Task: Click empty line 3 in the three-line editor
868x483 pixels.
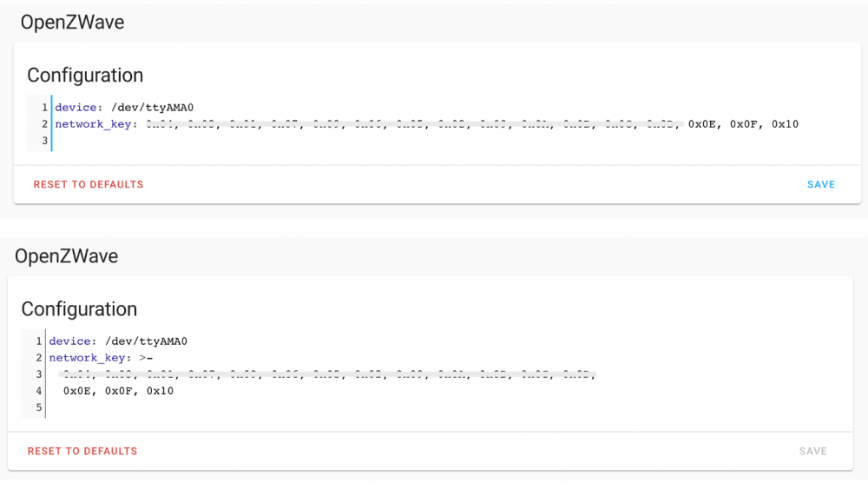Action: [260, 141]
